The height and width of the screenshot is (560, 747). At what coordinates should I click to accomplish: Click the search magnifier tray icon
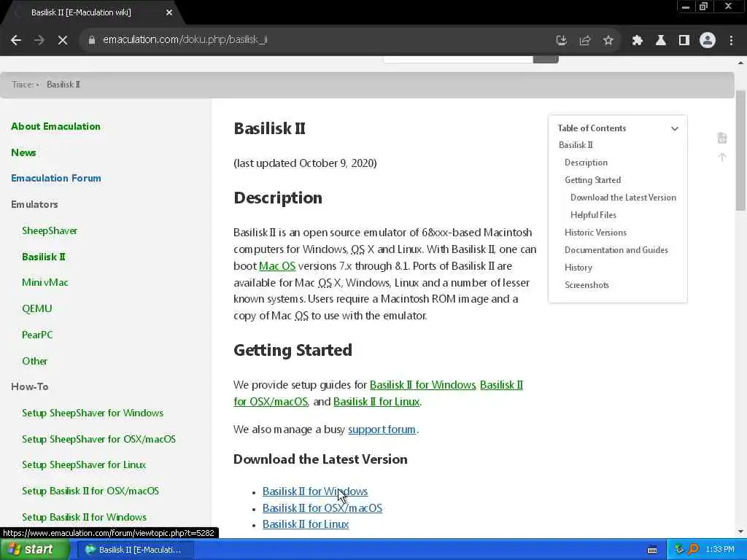click(693, 550)
